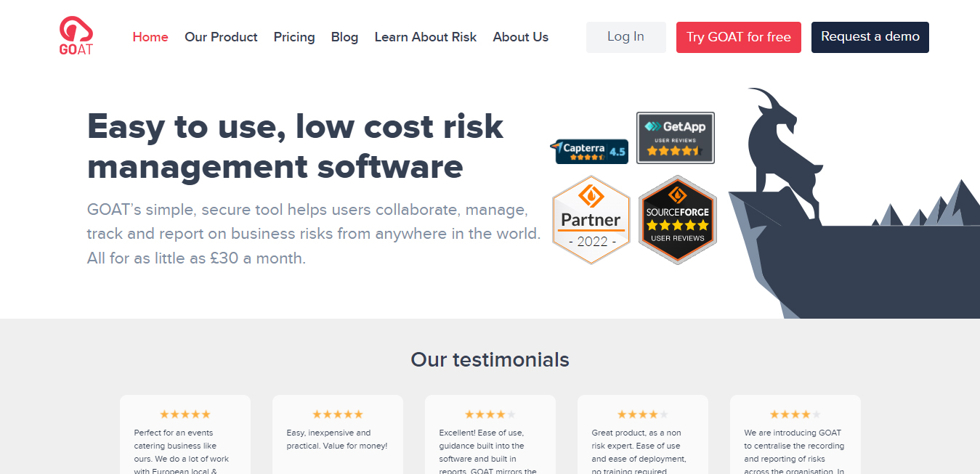Navigate to About Us
The width and height of the screenshot is (980, 474).
521,37
